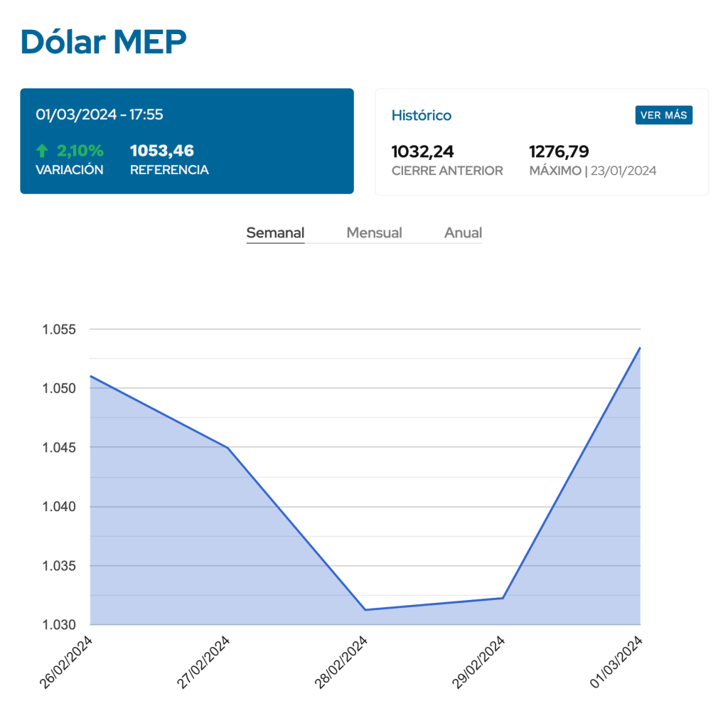Click the 2,10% variation figure
Screen dimensions: 728x706
click(x=80, y=151)
